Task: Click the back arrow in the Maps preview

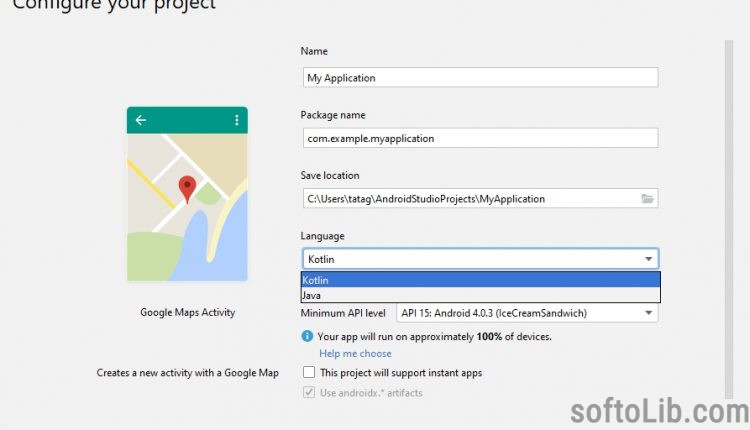Action: coord(141,120)
